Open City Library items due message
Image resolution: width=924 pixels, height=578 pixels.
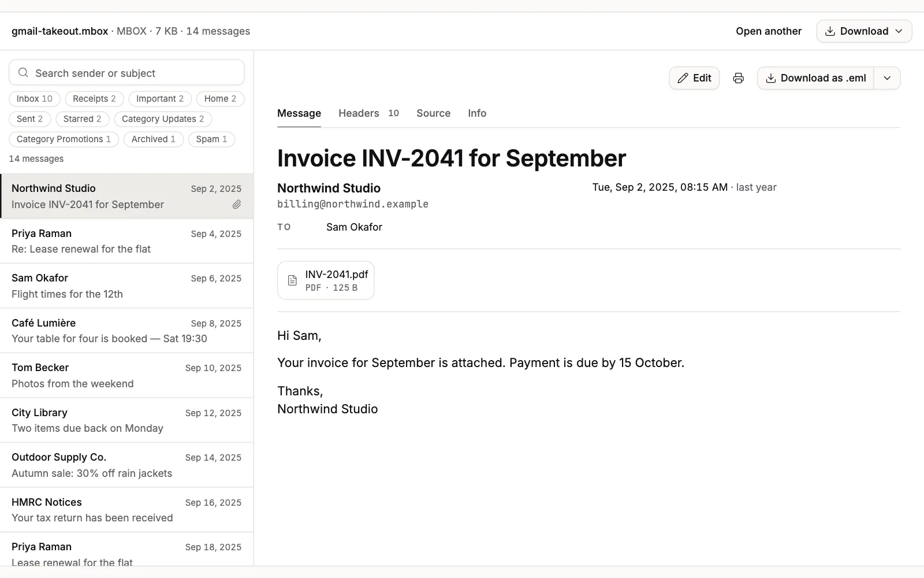pyautogui.click(x=126, y=420)
